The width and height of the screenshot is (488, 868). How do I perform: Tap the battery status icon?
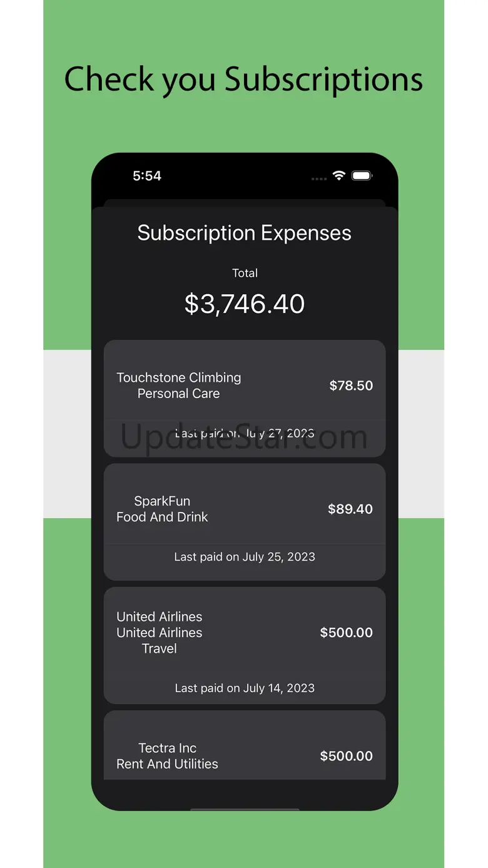pyautogui.click(x=362, y=176)
